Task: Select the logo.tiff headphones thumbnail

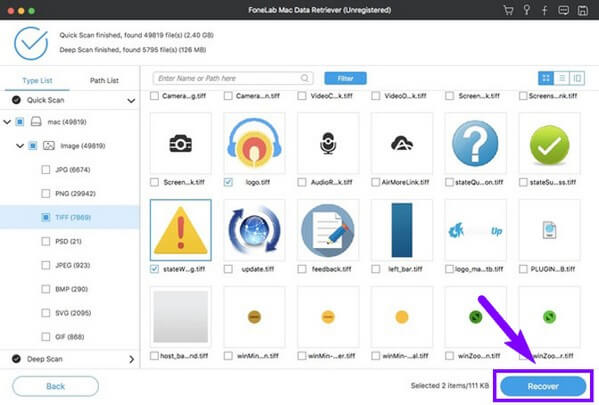Action: coord(254,143)
